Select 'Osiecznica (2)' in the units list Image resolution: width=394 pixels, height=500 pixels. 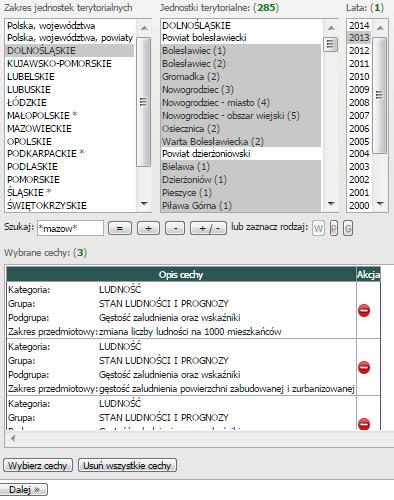[241, 129]
